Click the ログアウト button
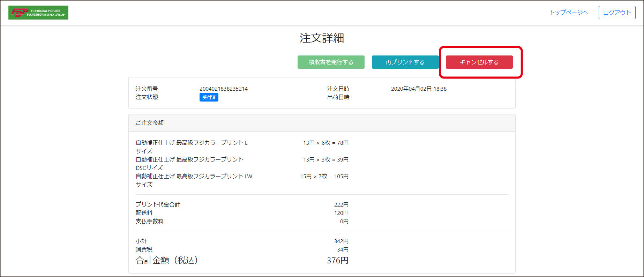 617,13
